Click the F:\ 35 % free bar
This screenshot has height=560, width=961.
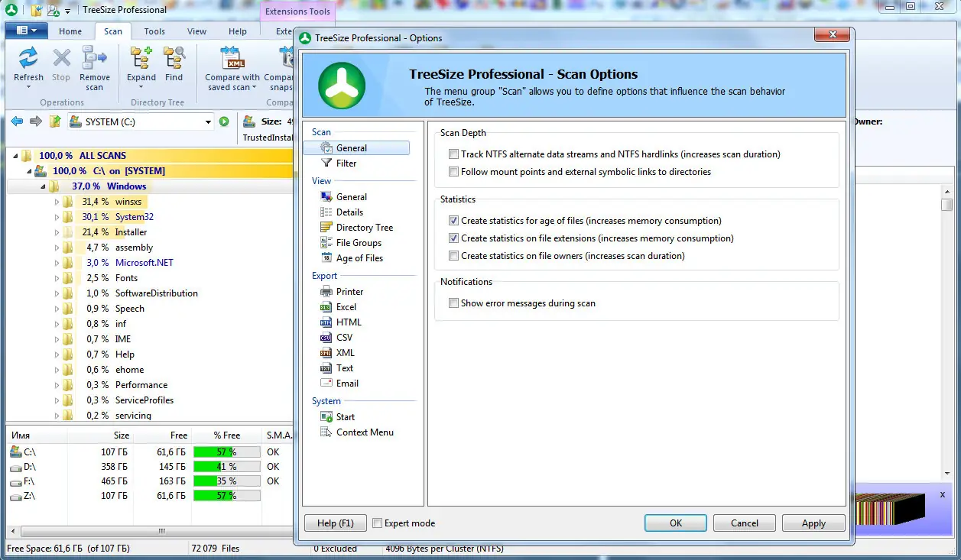coord(227,481)
